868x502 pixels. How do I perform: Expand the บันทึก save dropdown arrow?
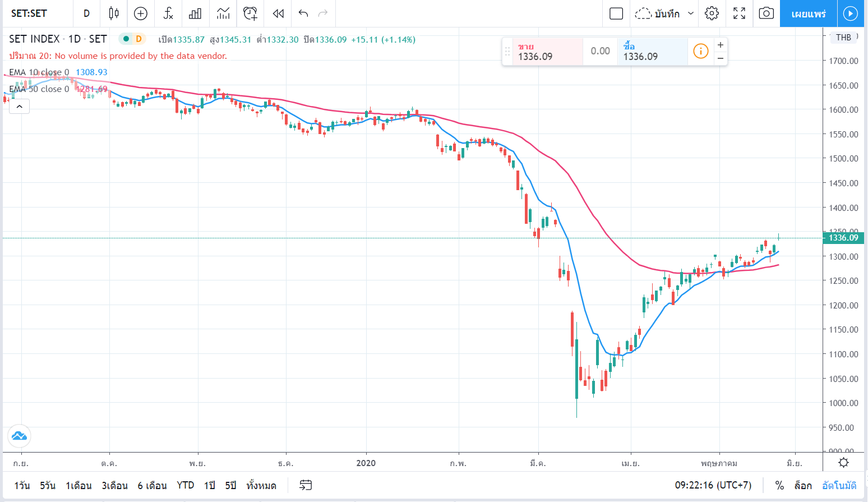(691, 13)
